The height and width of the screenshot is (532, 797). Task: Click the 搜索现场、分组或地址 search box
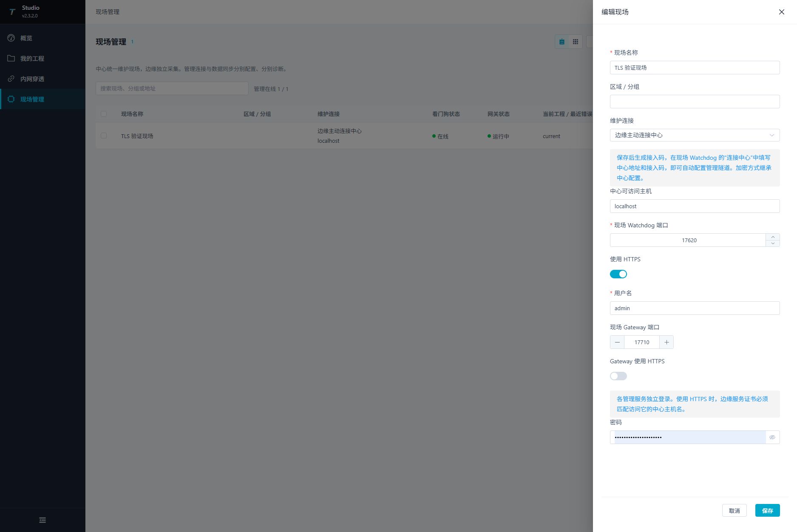(x=172, y=88)
